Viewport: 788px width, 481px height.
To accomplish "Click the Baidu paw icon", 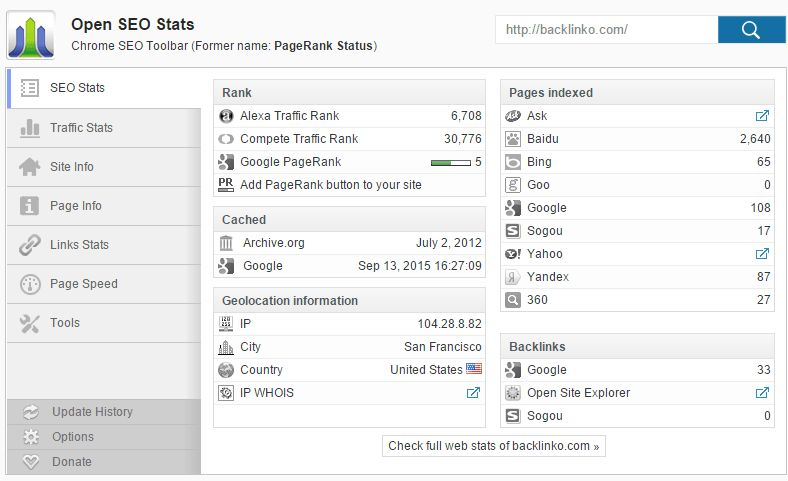I will pyautogui.click(x=513, y=139).
